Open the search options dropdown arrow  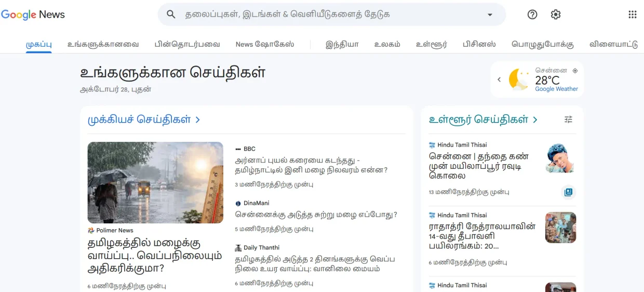click(x=490, y=15)
